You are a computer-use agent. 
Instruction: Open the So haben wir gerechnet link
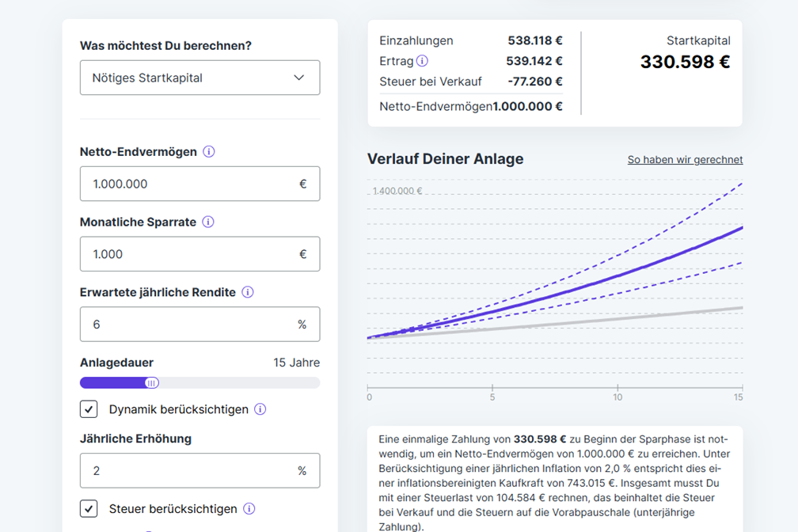coord(685,160)
